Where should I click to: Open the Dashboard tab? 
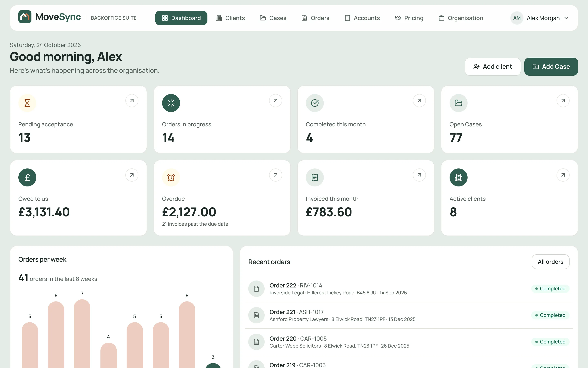181,18
